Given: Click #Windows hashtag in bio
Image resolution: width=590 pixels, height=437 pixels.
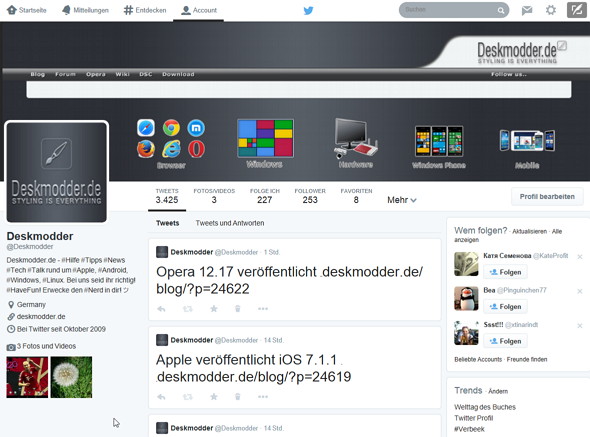Looking at the screenshot, I should click(23, 280).
